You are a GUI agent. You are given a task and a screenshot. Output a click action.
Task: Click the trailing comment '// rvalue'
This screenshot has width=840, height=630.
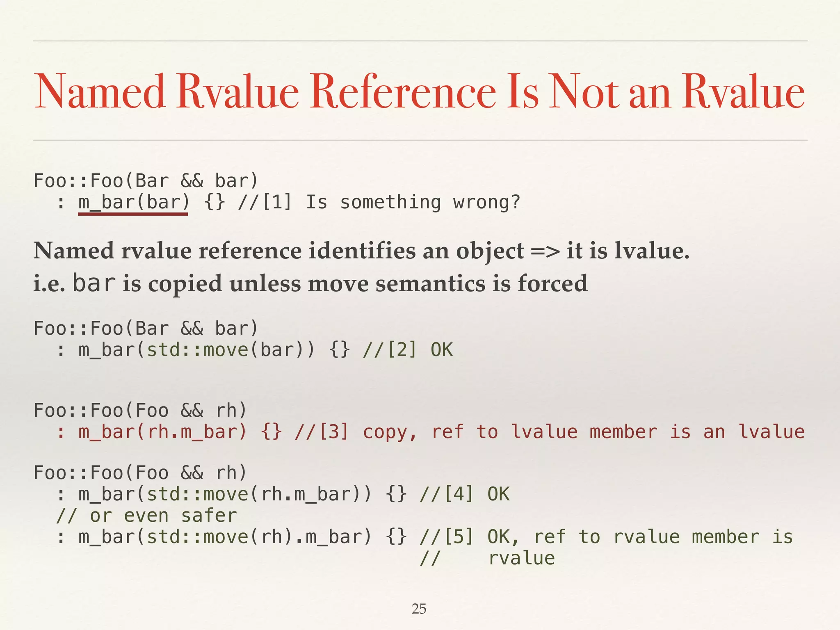click(487, 558)
